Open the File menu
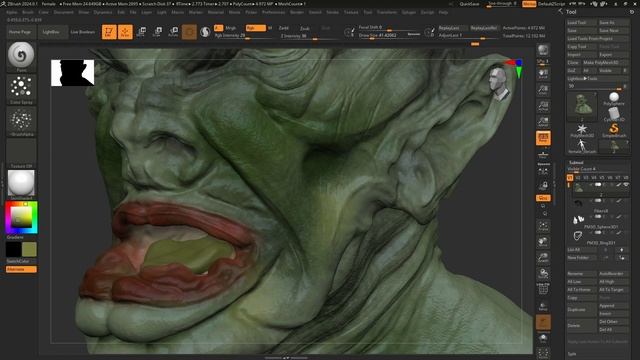 point(133,12)
